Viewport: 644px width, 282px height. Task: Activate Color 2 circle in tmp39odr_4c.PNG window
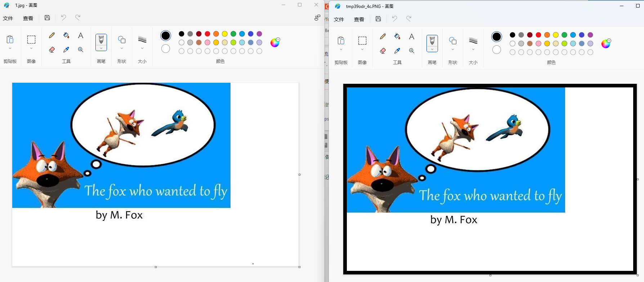tap(497, 50)
